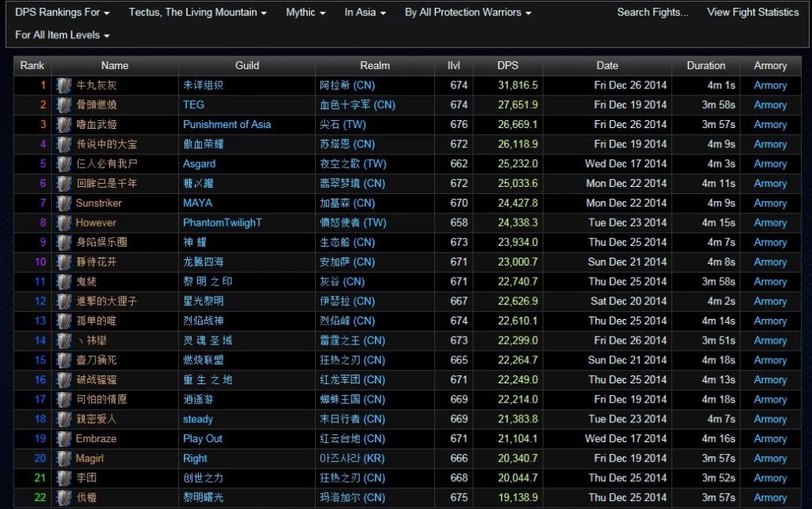Open the Play Out guild link
The height and width of the screenshot is (509, 812).
203,439
